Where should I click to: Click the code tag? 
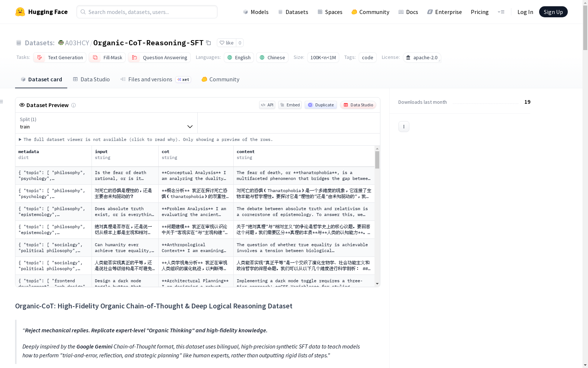(367, 57)
